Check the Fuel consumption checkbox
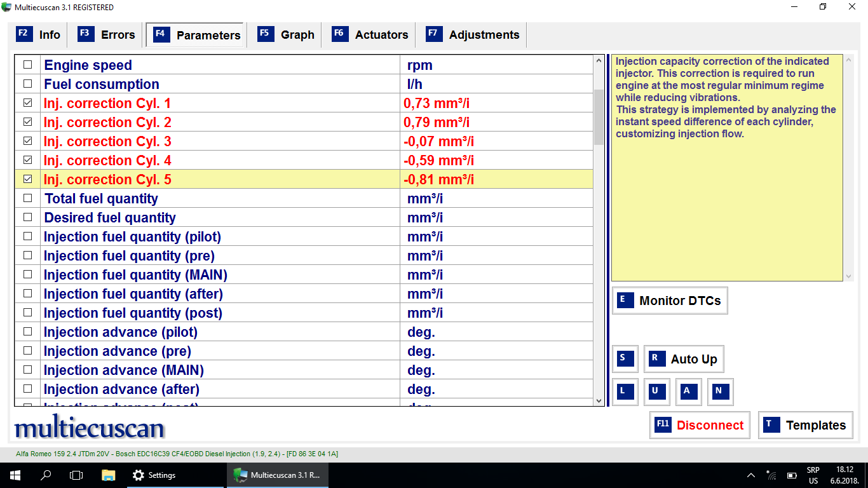868x488 pixels. tap(27, 84)
